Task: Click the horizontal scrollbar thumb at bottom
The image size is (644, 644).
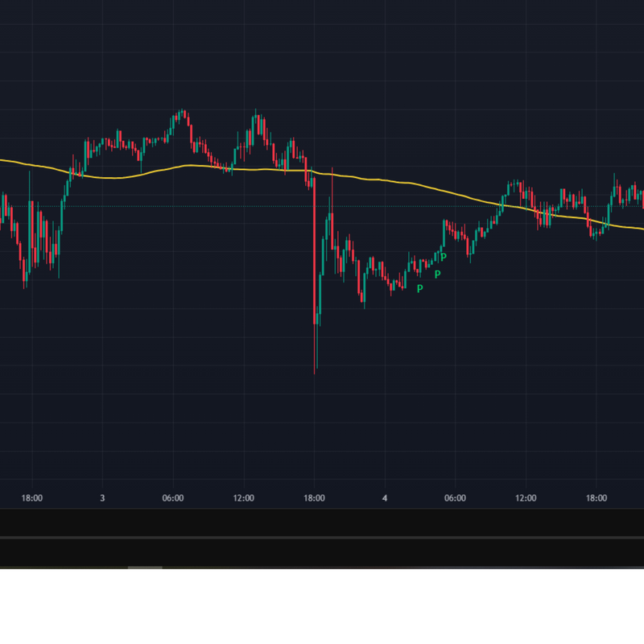Action: click(x=145, y=568)
